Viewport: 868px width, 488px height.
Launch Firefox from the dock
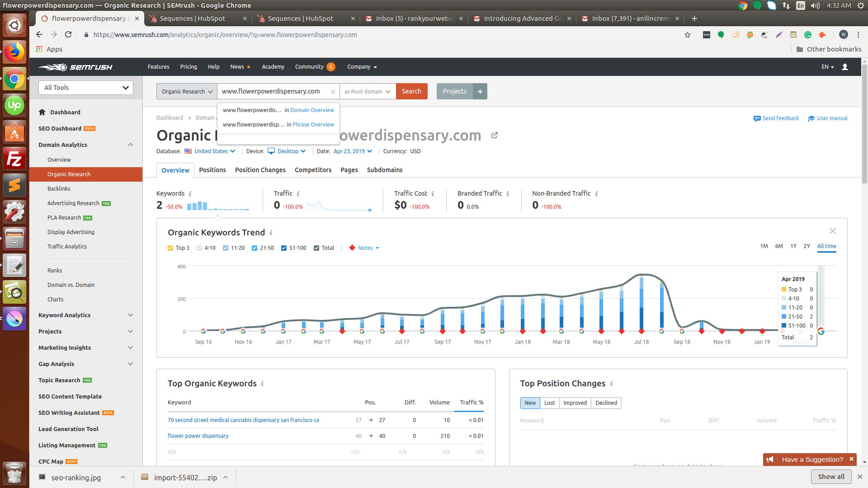pyautogui.click(x=14, y=52)
